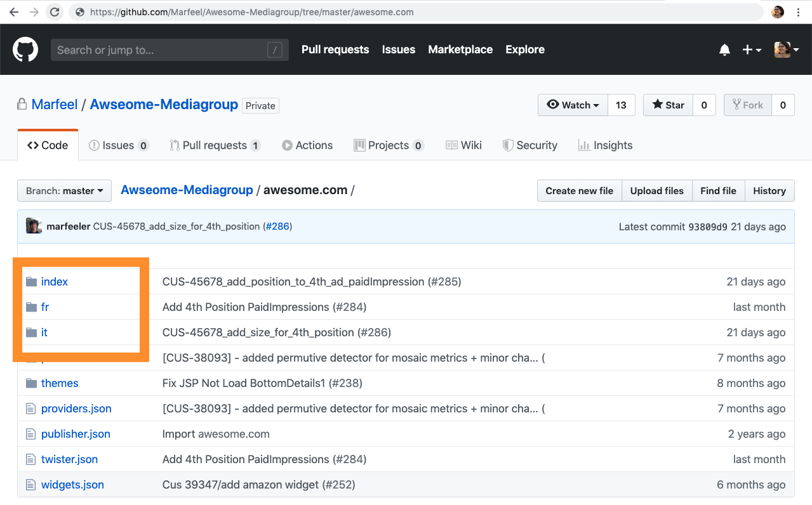
Task: Go to Marketplace
Action: 460,49
